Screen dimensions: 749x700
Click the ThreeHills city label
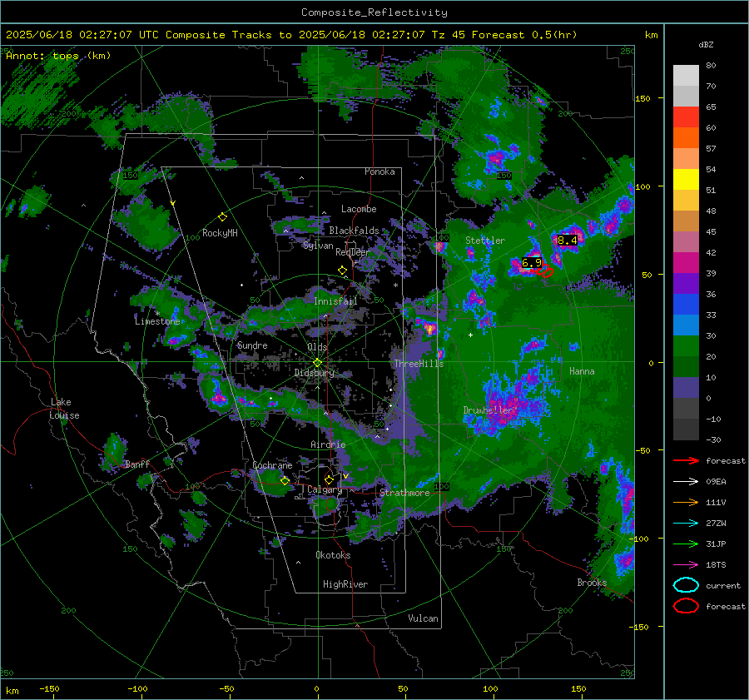tap(419, 364)
